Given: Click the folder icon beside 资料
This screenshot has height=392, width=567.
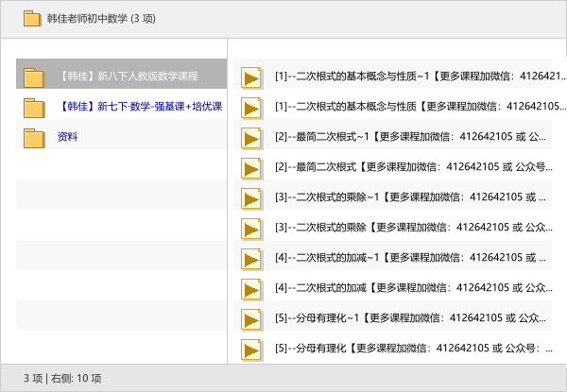Looking at the screenshot, I should (35, 138).
